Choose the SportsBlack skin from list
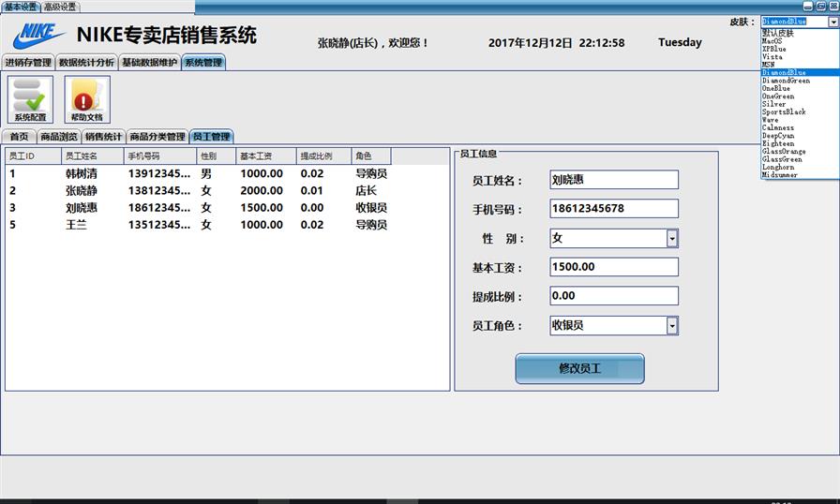 coord(784,111)
